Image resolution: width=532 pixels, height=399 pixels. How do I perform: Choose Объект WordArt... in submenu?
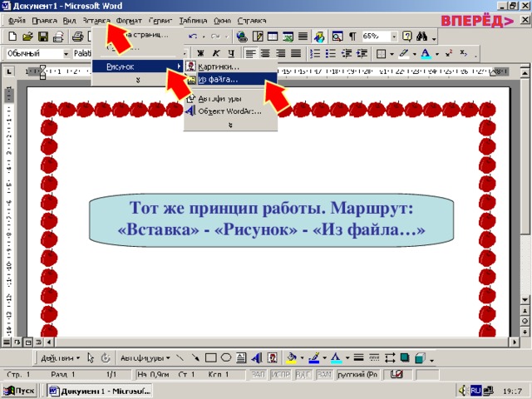pyautogui.click(x=231, y=111)
